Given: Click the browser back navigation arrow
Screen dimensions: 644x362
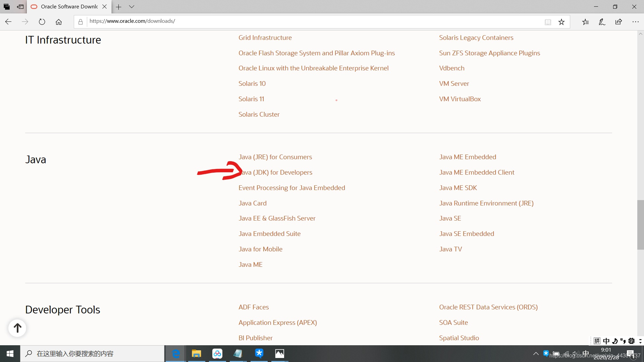Looking at the screenshot, I should [x=8, y=21].
